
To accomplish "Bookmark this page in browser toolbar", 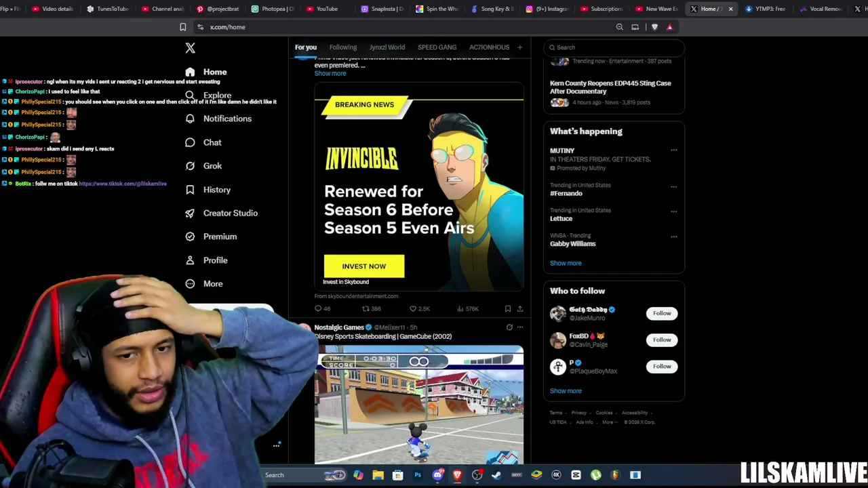I will coord(182,27).
